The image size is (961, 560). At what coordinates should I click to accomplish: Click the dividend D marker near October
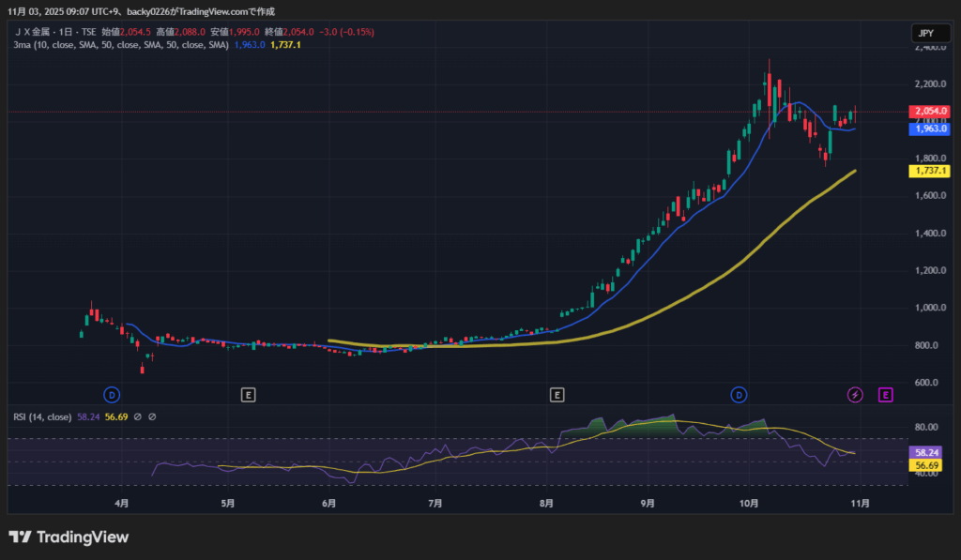tap(740, 395)
